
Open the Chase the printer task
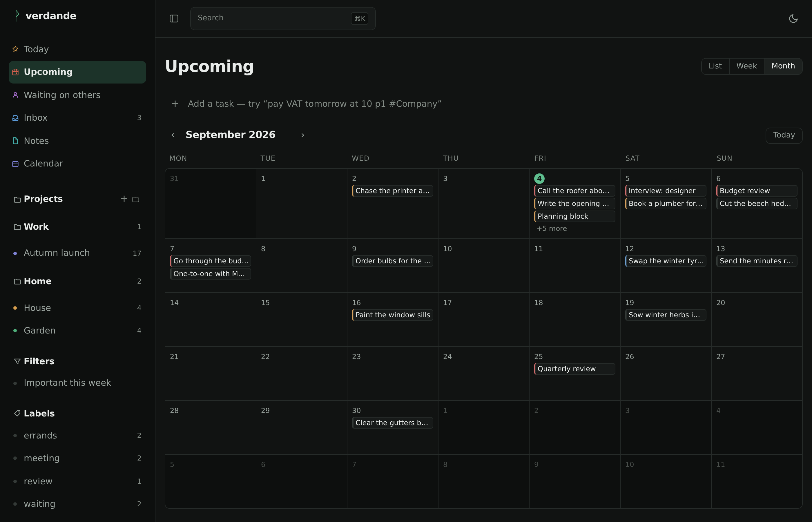392,191
